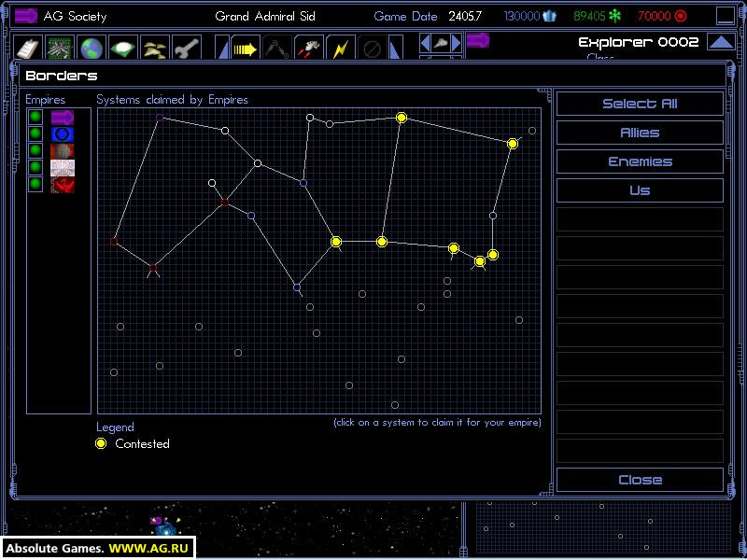
Task: Close the Borders window
Action: click(640, 480)
